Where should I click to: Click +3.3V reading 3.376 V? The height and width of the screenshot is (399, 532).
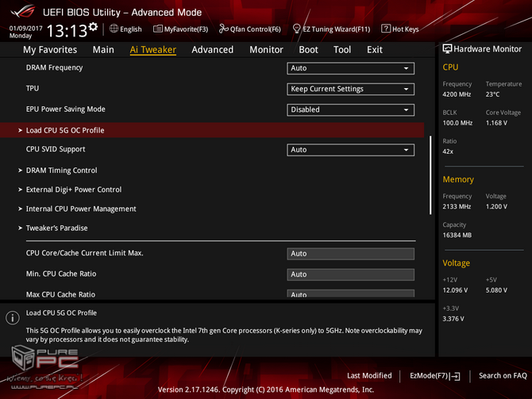453,319
